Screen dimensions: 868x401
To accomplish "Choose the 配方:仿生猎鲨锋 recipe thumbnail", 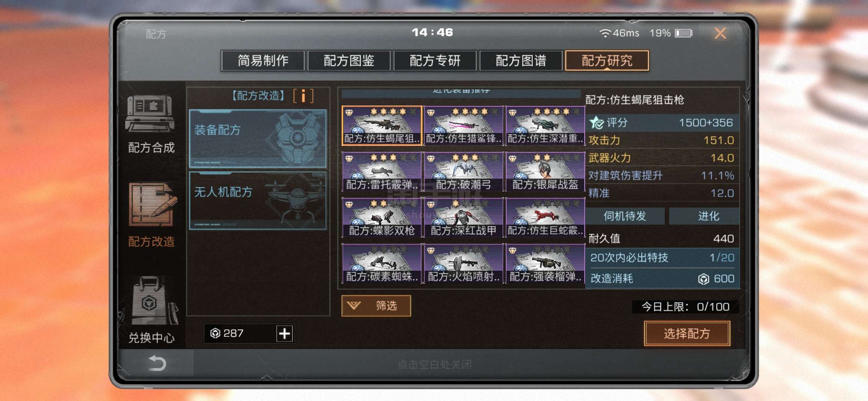I will click(463, 126).
